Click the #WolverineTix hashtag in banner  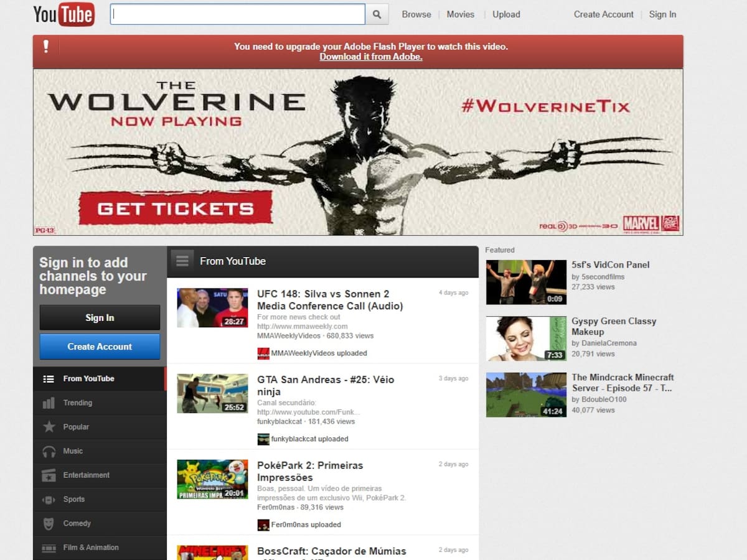(545, 105)
